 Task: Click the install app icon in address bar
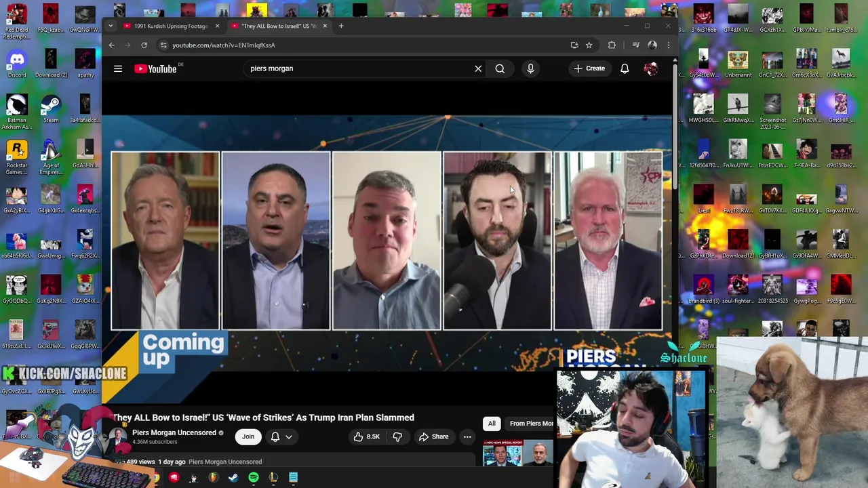[x=574, y=45]
